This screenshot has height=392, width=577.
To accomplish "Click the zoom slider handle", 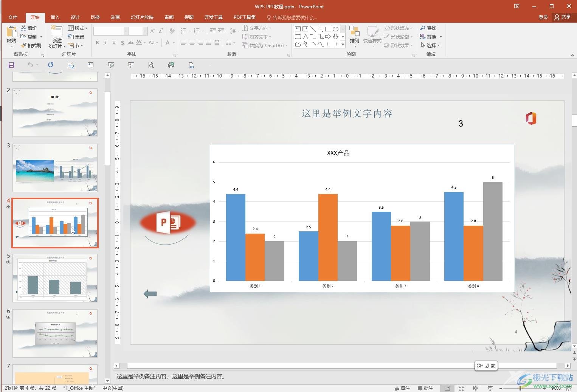I will pyautogui.click(x=520, y=388).
